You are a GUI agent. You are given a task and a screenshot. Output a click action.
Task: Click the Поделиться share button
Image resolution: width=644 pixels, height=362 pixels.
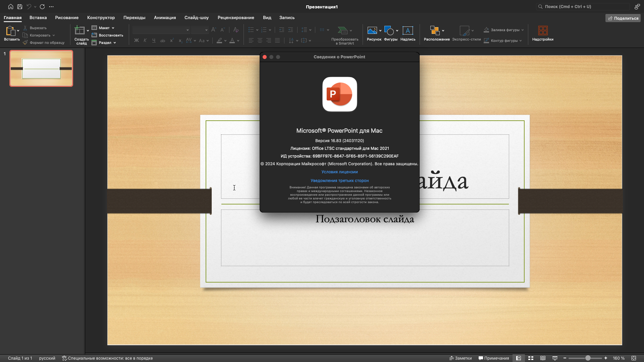click(x=623, y=18)
